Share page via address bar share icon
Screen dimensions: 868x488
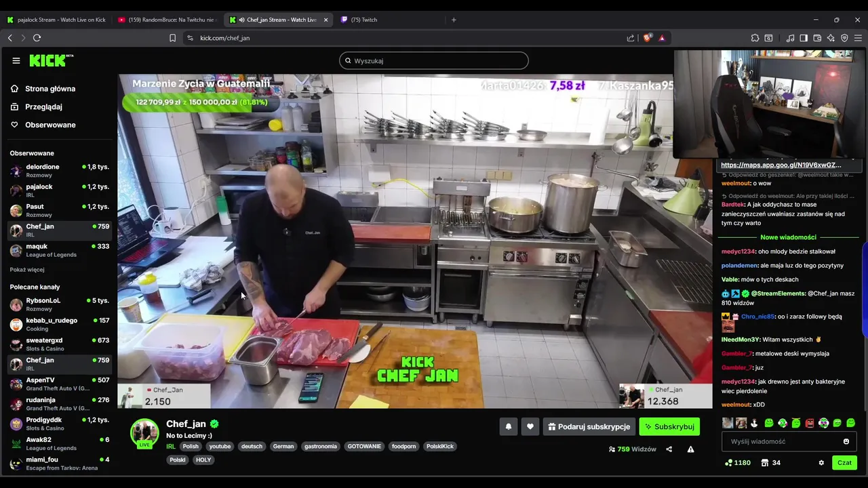(x=631, y=38)
